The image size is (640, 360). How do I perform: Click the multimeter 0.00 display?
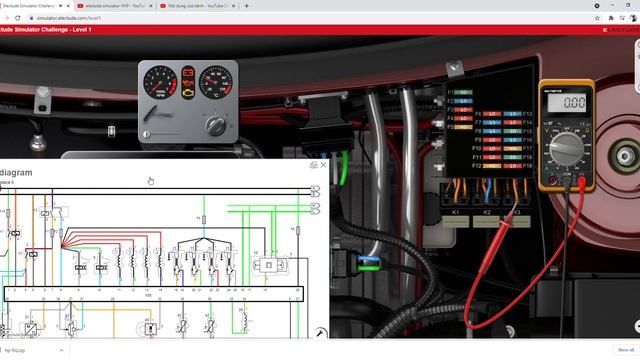[x=567, y=102]
